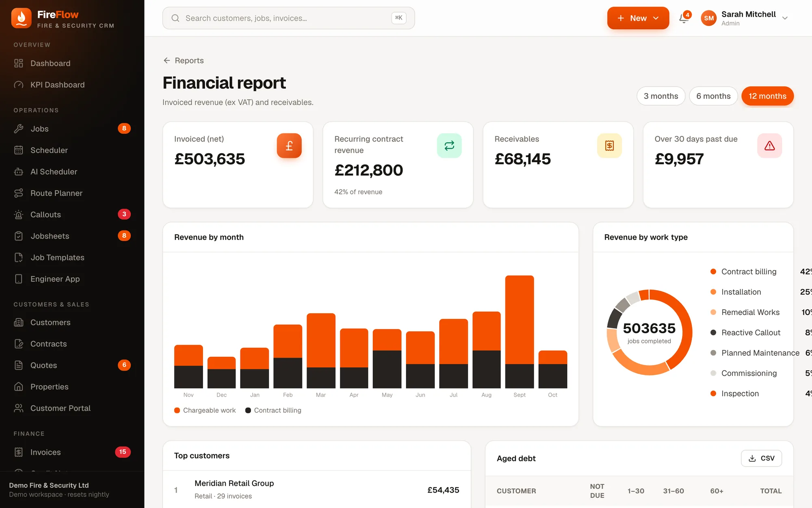Click the Mar bar in revenue chart
This screenshot has width=812, height=508.
coord(321,350)
